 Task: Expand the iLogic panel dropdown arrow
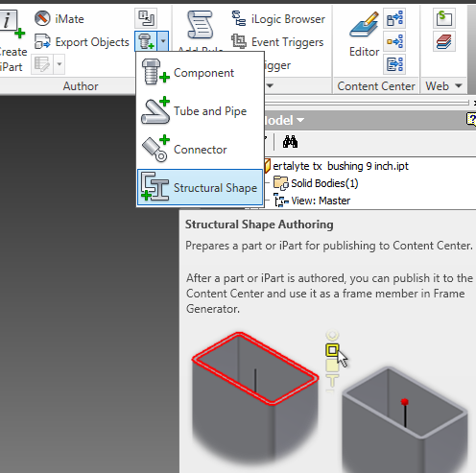(x=270, y=85)
